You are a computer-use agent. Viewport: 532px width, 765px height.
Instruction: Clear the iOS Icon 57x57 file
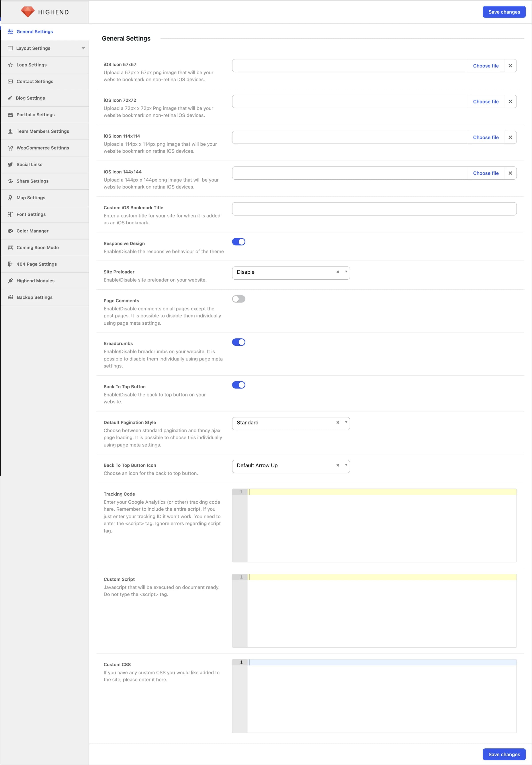[x=510, y=66]
